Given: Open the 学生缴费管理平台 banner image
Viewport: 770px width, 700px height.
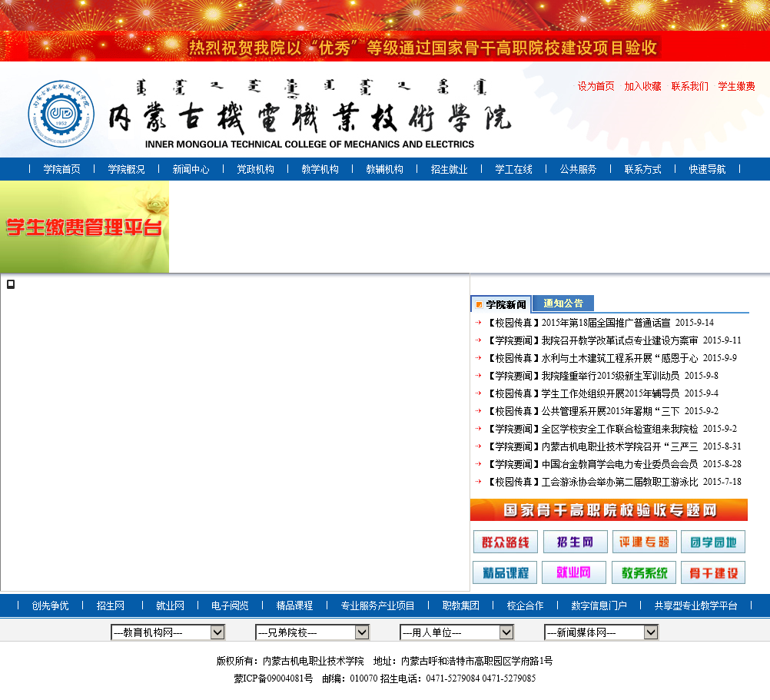Looking at the screenshot, I should pos(85,227).
